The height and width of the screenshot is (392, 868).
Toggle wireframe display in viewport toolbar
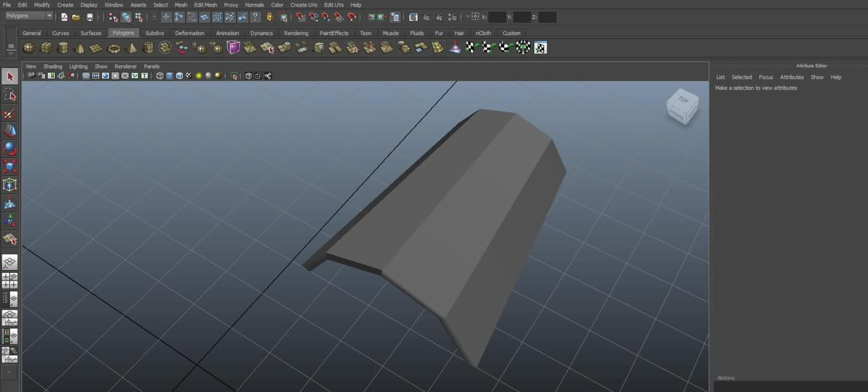[160, 76]
